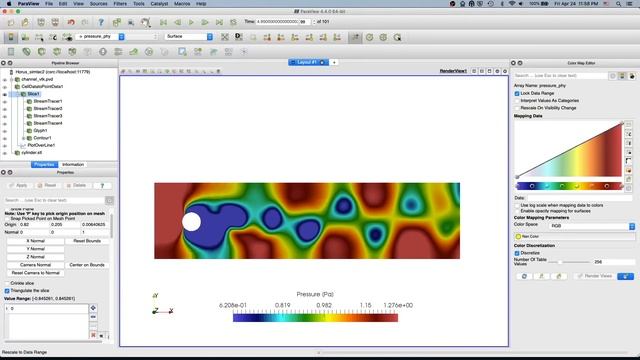Screen dimensions: 640x360
Task: Toggle the Discretize checkbox
Action: [x=517, y=253]
